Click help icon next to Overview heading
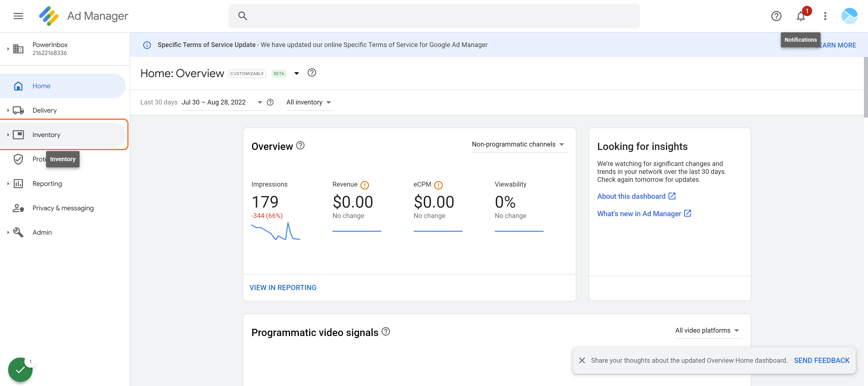This screenshot has height=386, width=868. click(x=300, y=146)
